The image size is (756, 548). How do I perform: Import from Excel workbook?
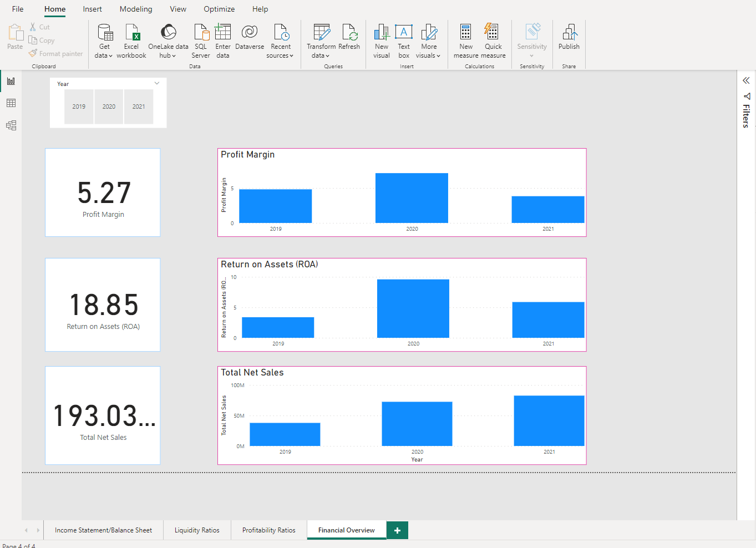(131, 40)
